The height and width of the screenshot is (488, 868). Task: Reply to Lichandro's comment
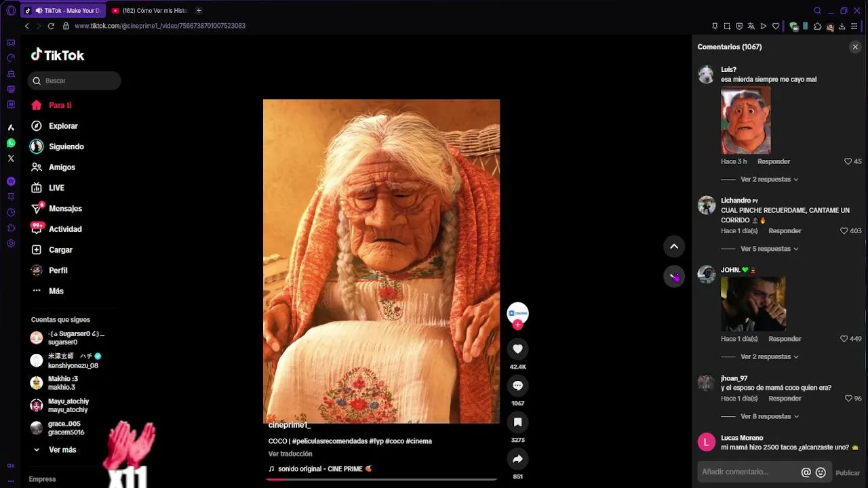[785, 230]
